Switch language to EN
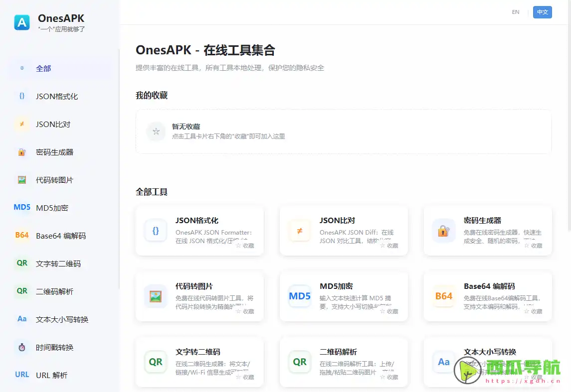571x392 pixels. tap(516, 12)
